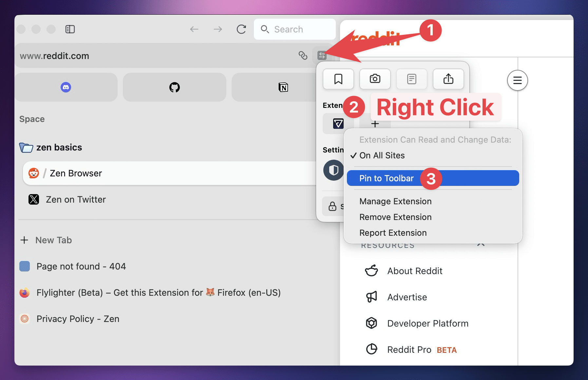Click the camera screenshot icon

[375, 79]
